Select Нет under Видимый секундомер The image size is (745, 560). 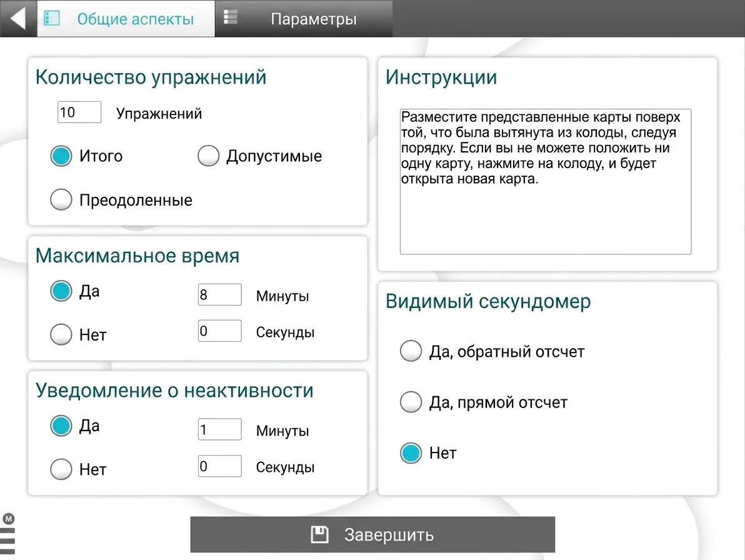coord(411,452)
